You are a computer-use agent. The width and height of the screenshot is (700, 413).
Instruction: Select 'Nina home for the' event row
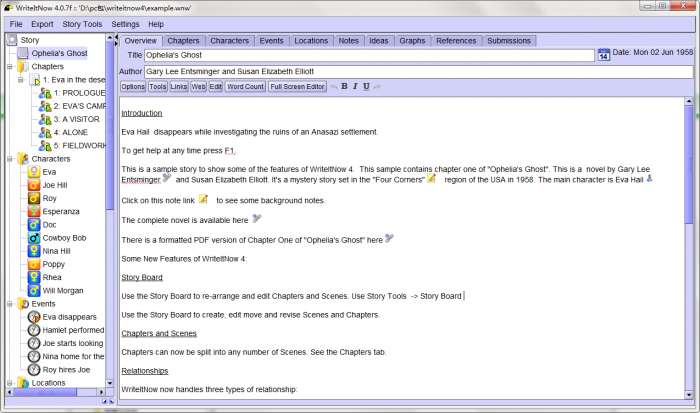pos(74,356)
